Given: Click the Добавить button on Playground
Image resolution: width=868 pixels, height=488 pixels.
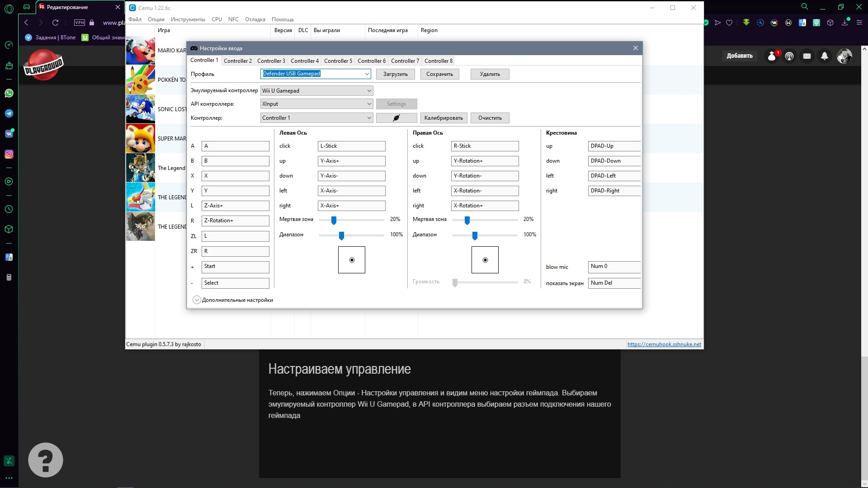Looking at the screenshot, I should click(x=740, y=56).
